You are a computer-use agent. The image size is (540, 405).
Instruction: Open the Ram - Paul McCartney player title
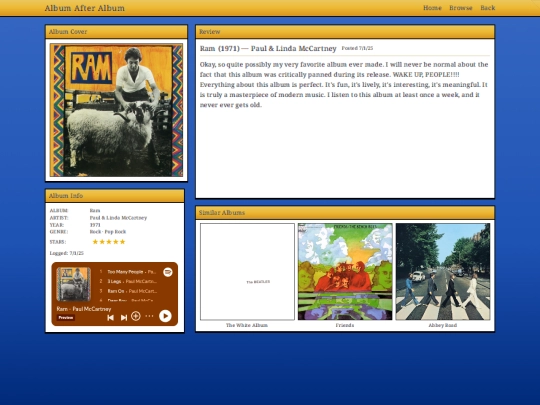click(84, 309)
